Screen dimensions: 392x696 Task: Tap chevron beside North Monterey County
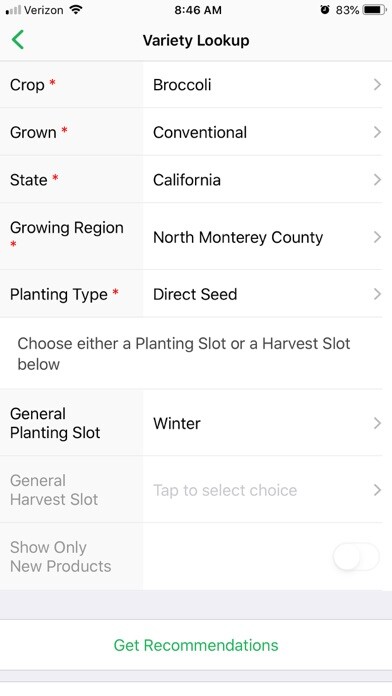[x=377, y=237]
